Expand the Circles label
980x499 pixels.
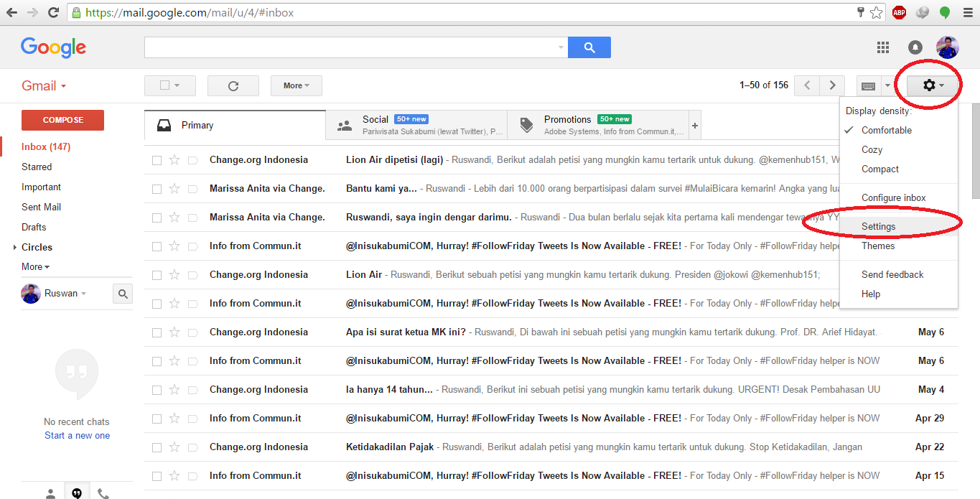point(15,247)
